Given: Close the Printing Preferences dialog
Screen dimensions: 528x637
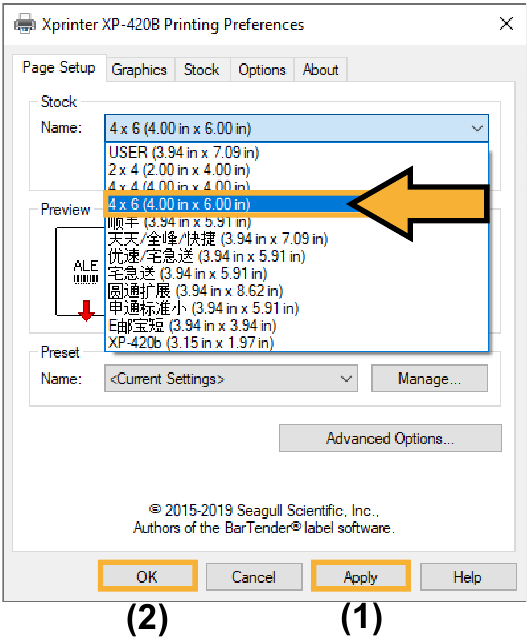Looking at the screenshot, I should click(506, 24).
